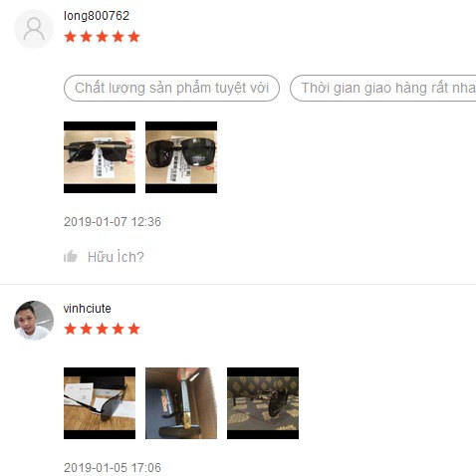Select the third star in long800762's rating
The width and height of the screenshot is (476, 476).
click(x=103, y=37)
